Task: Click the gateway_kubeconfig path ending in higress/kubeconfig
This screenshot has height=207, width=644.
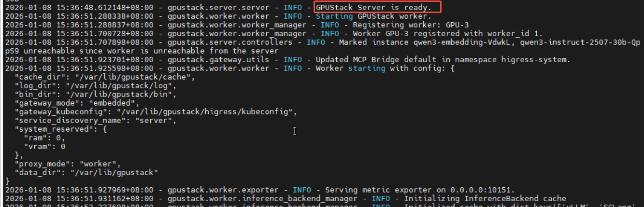Action: click(x=206, y=111)
